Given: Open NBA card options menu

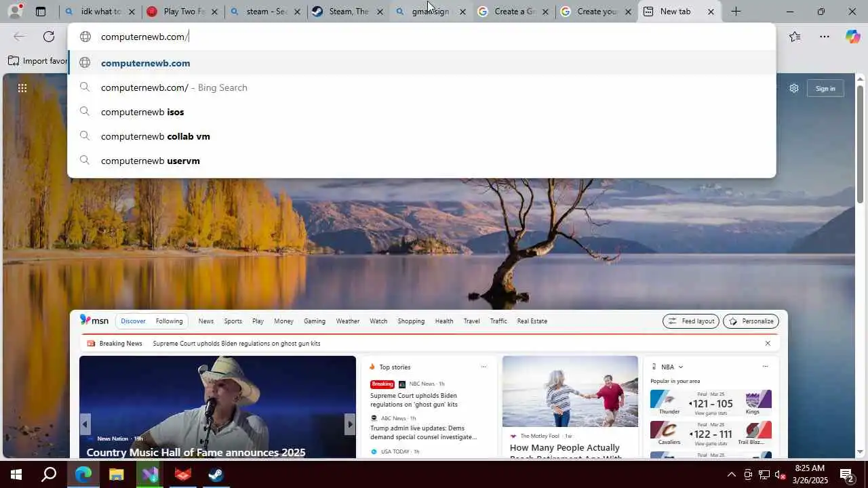Looking at the screenshot, I should click(765, 367).
